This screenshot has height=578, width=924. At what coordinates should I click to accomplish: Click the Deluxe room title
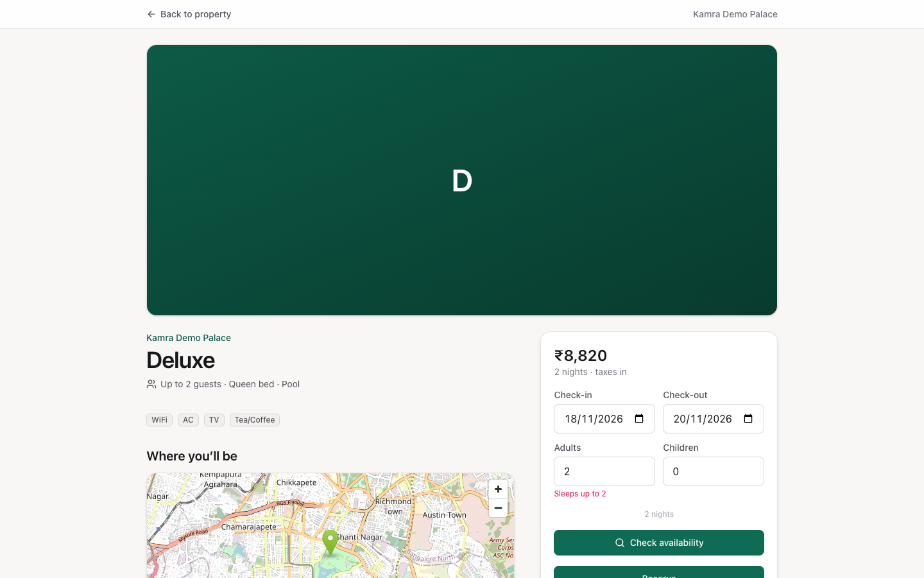click(180, 360)
